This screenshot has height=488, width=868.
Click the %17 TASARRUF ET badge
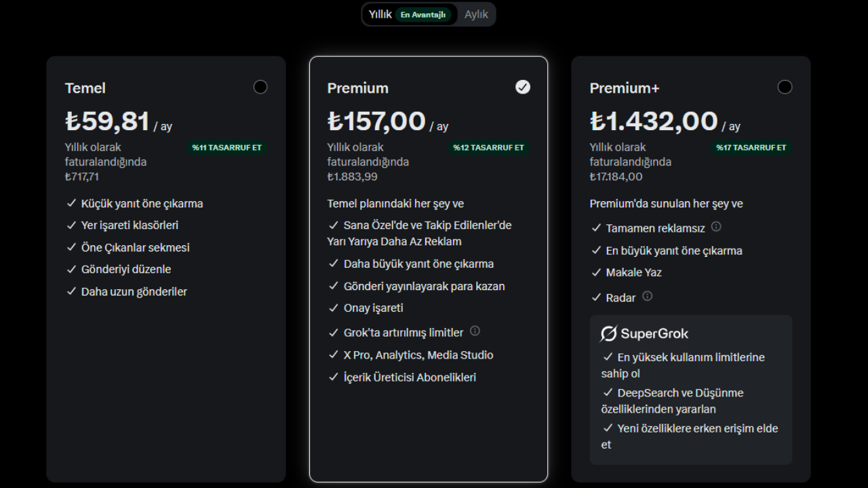coord(751,148)
